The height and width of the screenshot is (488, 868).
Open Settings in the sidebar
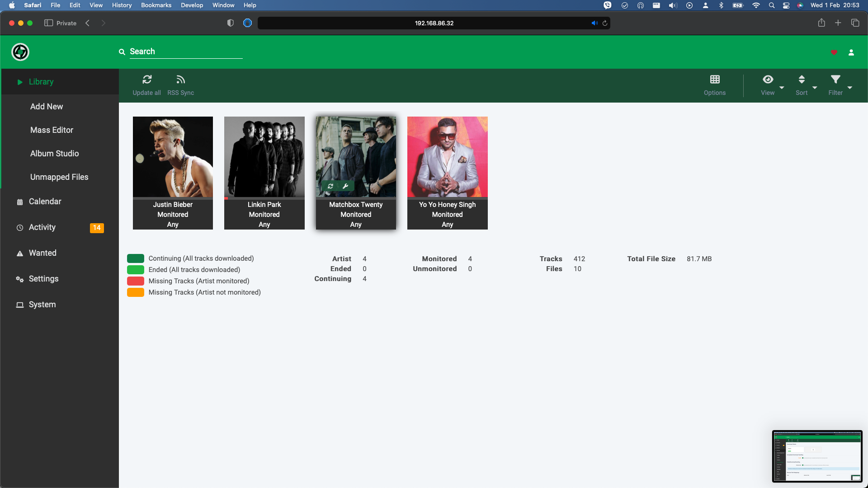coord(60,279)
